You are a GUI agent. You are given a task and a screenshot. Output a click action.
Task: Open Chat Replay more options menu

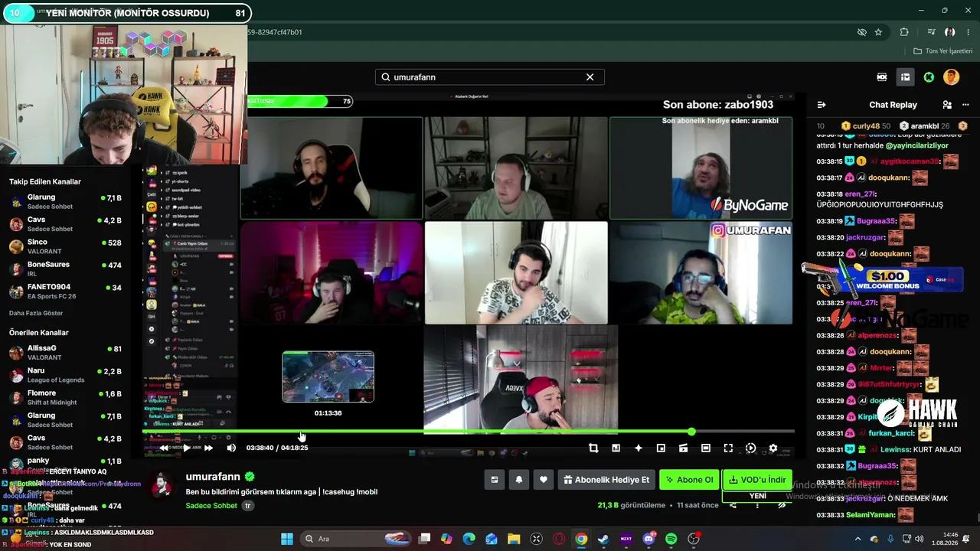(x=964, y=105)
